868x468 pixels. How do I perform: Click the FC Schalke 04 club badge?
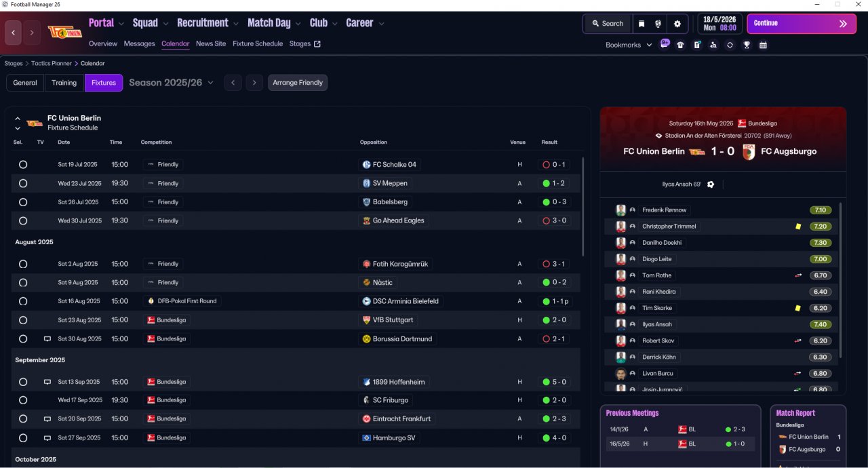pyautogui.click(x=366, y=165)
